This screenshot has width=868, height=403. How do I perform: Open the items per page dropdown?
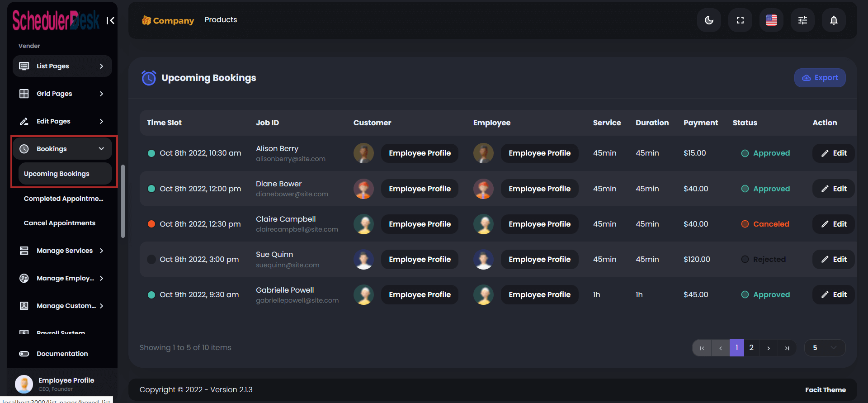(825, 348)
